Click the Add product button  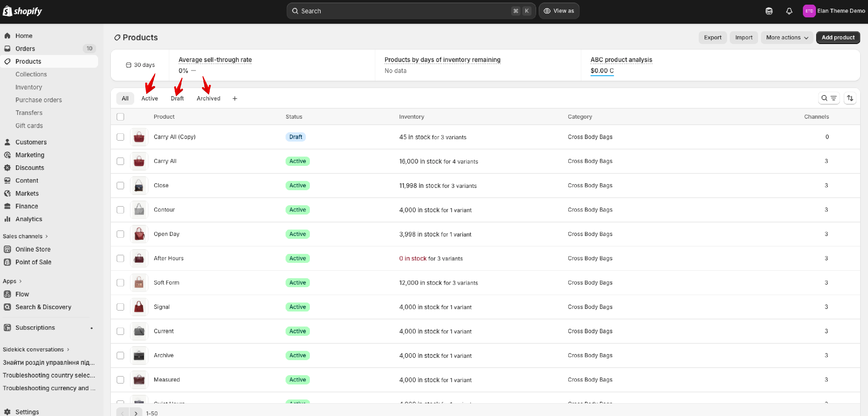[x=837, y=37]
